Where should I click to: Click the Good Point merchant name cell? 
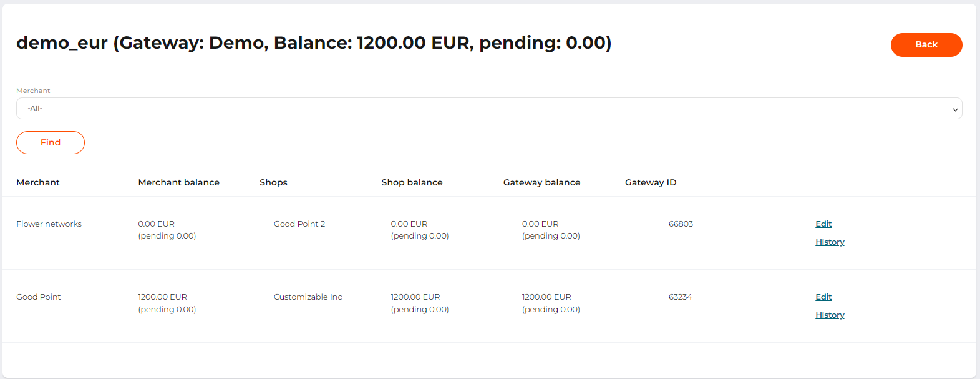coord(39,297)
